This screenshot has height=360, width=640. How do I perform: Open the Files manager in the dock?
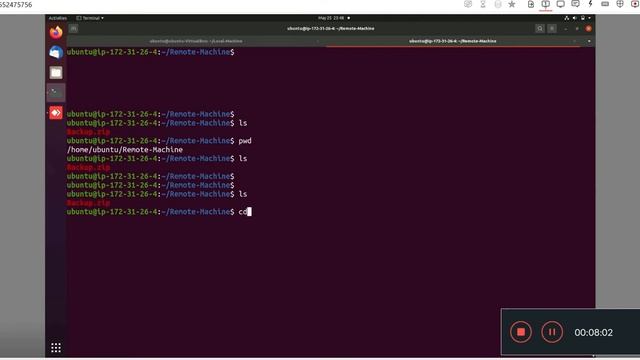56,73
